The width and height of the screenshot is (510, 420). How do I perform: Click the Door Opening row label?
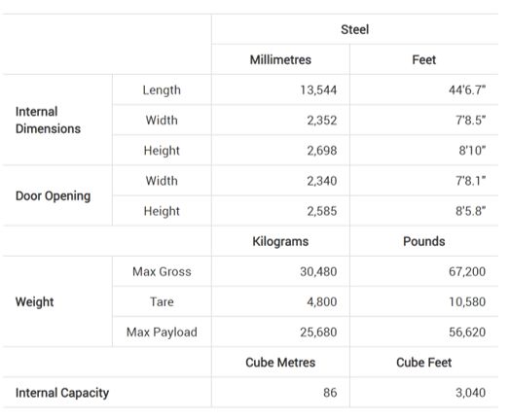click(53, 195)
